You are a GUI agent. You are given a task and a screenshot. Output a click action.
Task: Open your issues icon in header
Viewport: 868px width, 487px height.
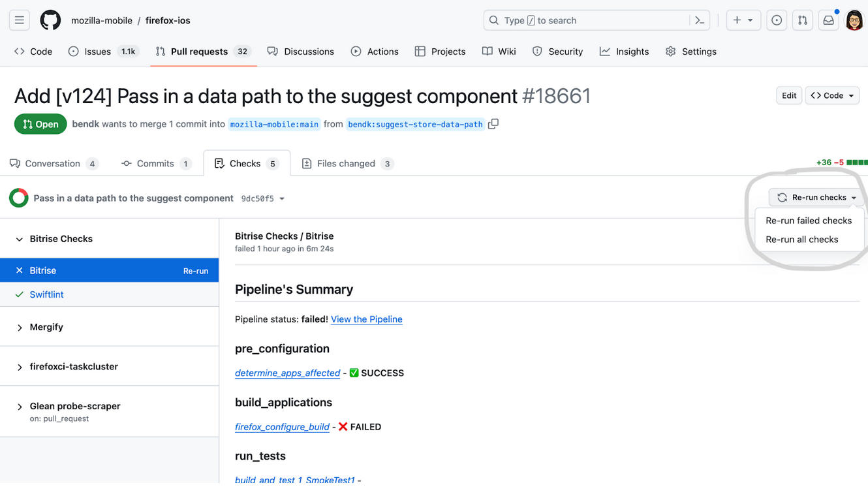pos(777,20)
